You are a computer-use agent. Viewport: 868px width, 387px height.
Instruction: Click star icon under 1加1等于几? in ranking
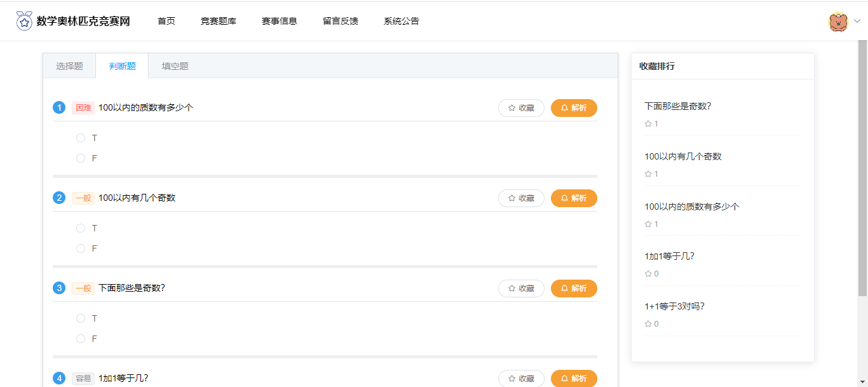(648, 274)
